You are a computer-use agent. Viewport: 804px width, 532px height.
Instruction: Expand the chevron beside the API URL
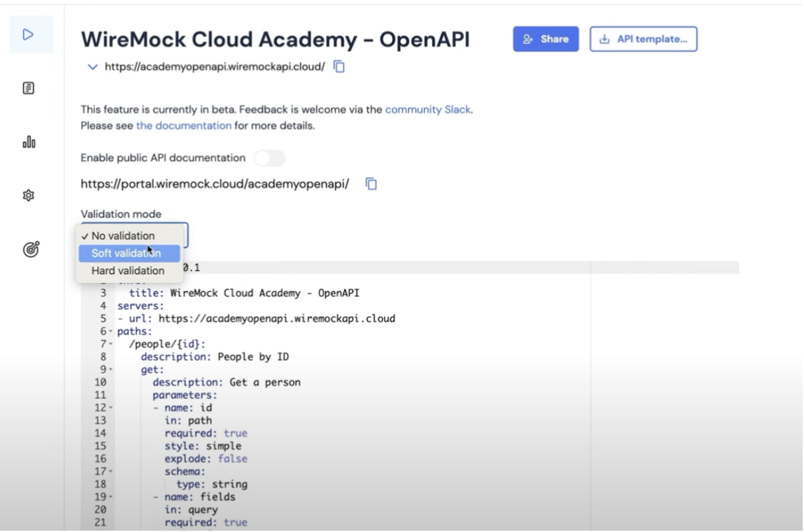[93, 67]
